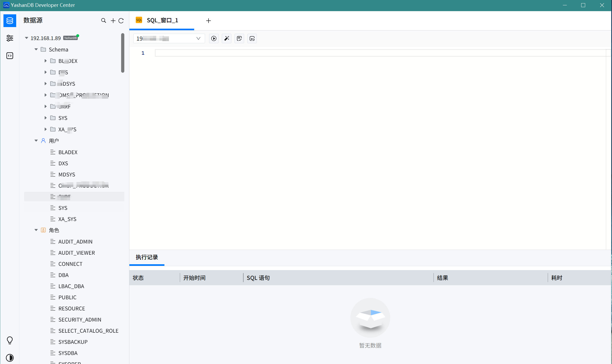
Task: Add a new data source with plus icon
Action: (x=113, y=21)
